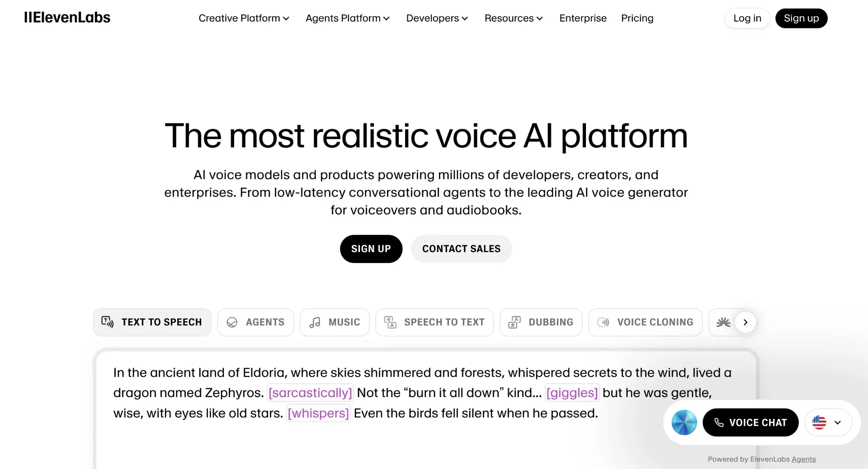Expand the Creative Platform menu
The width and height of the screenshot is (868, 469).
(x=244, y=18)
